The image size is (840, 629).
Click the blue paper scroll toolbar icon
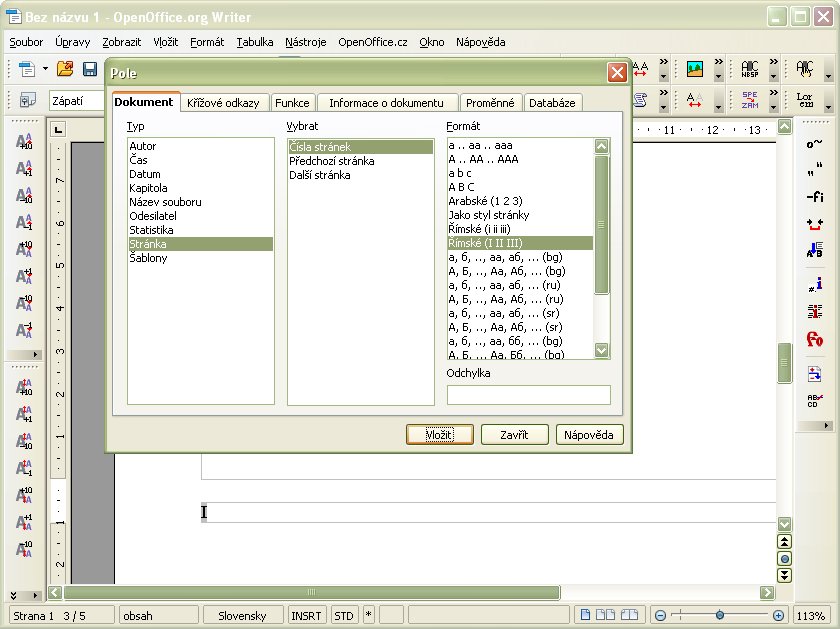[x=640, y=100]
